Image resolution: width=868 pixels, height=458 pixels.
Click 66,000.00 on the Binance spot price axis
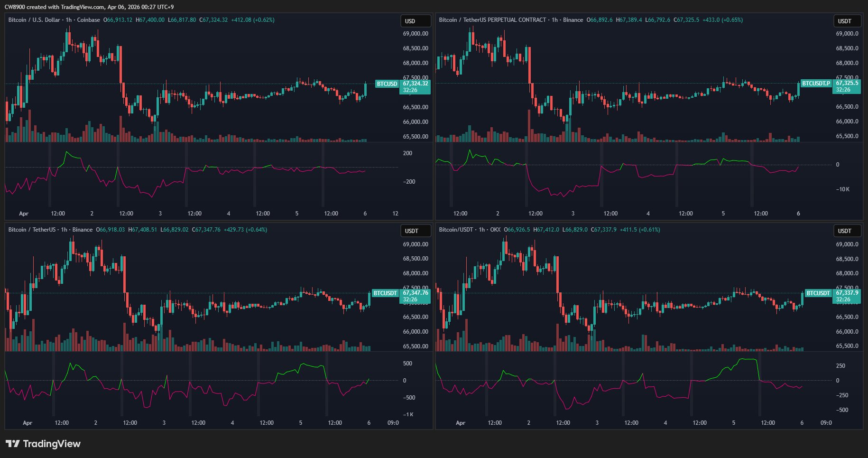(x=416, y=332)
